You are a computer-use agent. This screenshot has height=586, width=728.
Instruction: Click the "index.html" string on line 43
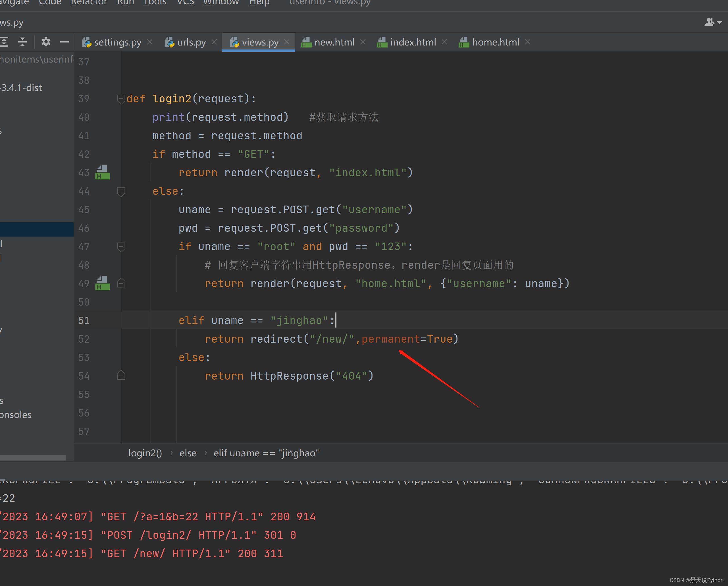pos(368,173)
